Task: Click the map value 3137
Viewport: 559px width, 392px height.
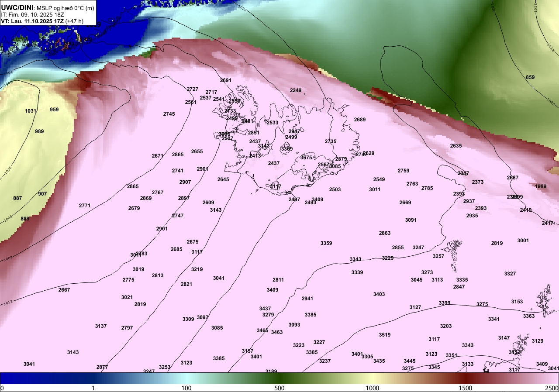Action: point(101,326)
